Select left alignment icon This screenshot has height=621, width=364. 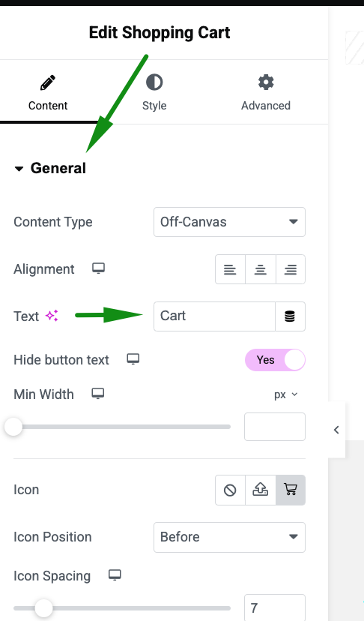pyautogui.click(x=230, y=269)
